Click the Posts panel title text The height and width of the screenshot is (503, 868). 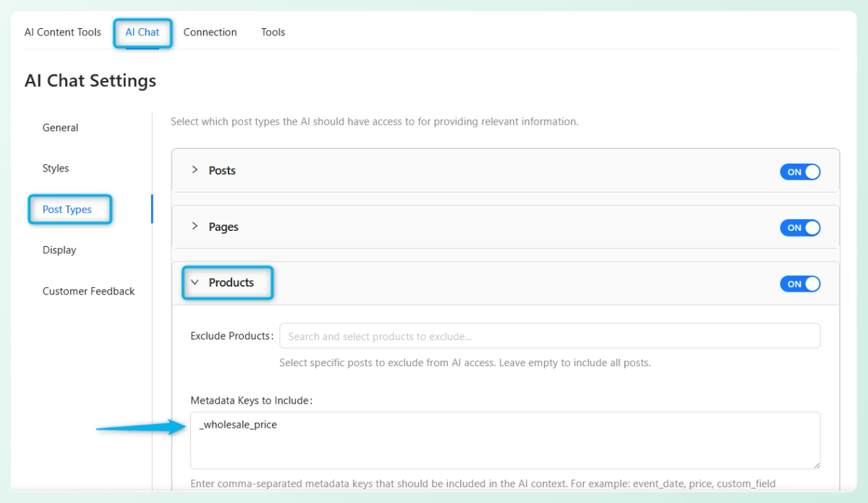pos(222,170)
